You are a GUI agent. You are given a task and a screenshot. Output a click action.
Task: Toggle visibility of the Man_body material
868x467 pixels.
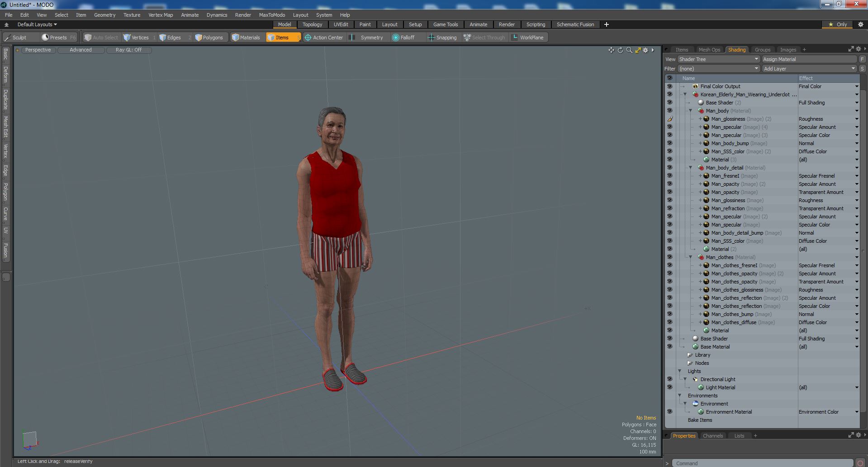pyautogui.click(x=669, y=111)
